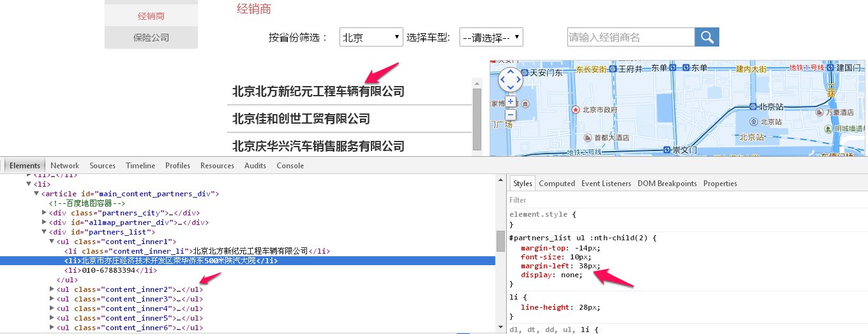Open the Console tab in DevTools
The width and height of the screenshot is (868, 334).
[x=290, y=166]
